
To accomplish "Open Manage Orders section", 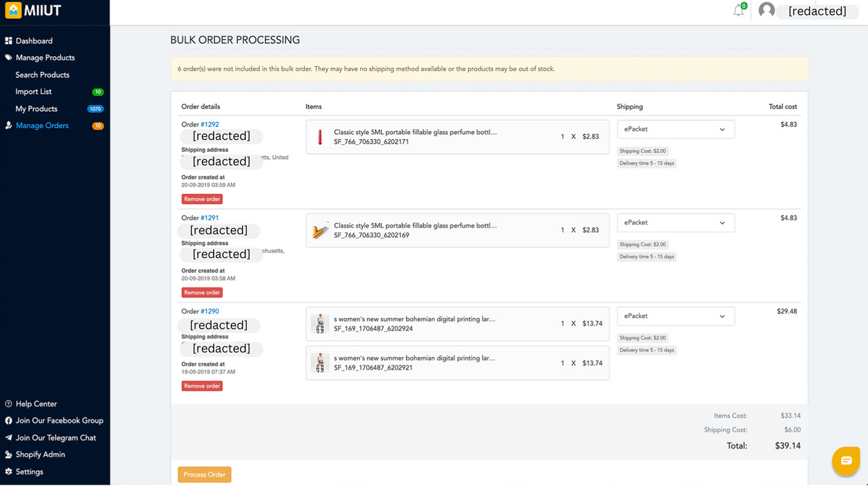I will 43,125.
